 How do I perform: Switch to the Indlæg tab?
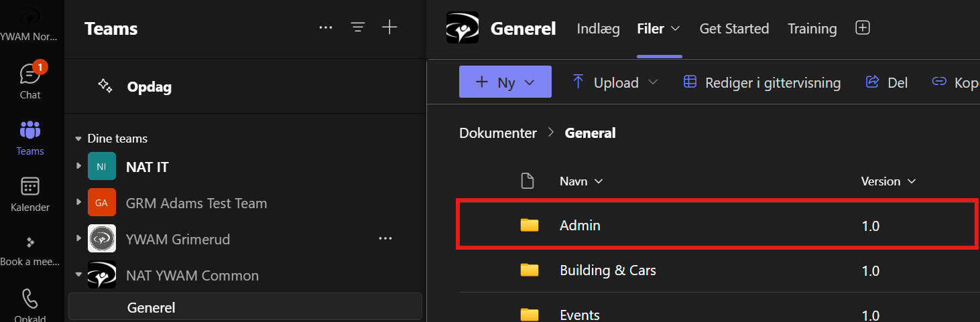598,29
